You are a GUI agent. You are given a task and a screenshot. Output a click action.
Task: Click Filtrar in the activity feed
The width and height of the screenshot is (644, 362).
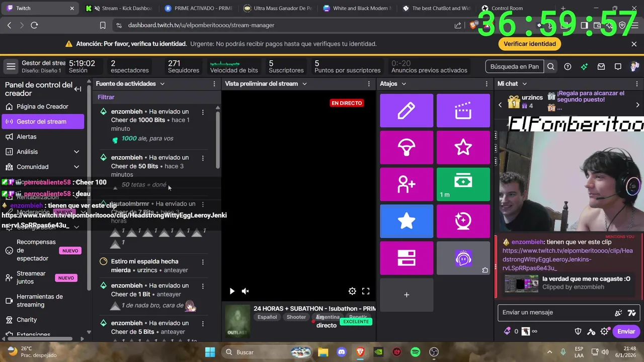(x=106, y=98)
